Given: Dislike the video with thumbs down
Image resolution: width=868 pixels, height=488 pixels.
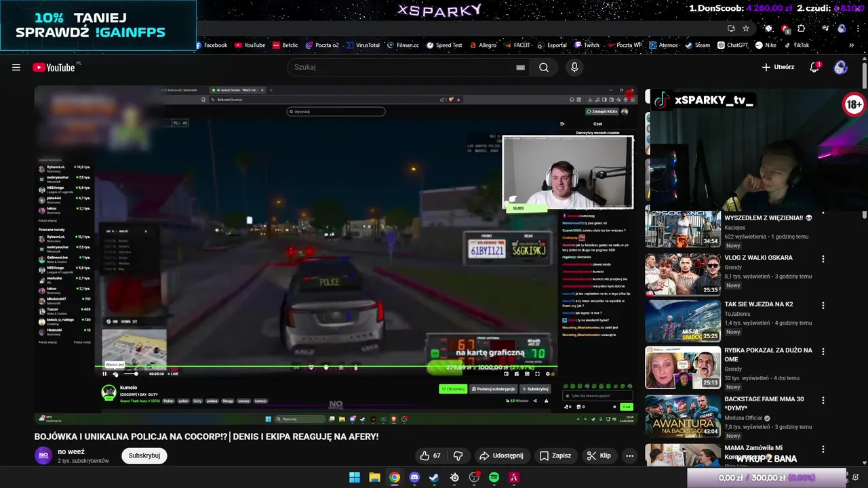Looking at the screenshot, I should coord(458,455).
